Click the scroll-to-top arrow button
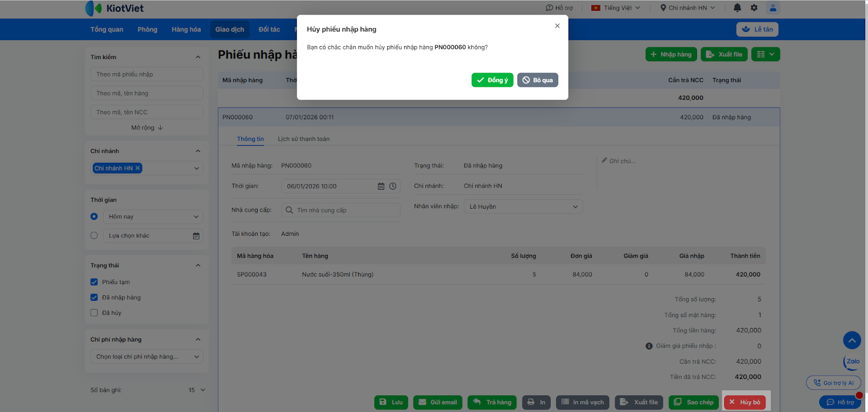Viewport: 868px width, 412px height. point(852,340)
